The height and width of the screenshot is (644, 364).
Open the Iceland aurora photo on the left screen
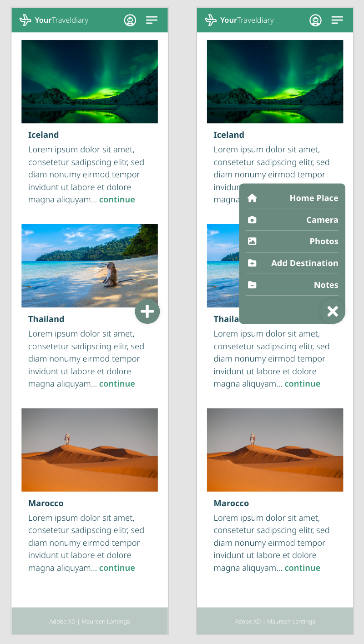point(90,82)
